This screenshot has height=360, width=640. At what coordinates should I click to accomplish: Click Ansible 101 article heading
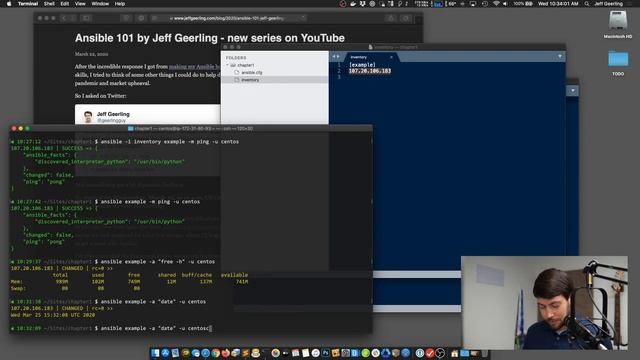pyautogui.click(x=210, y=38)
